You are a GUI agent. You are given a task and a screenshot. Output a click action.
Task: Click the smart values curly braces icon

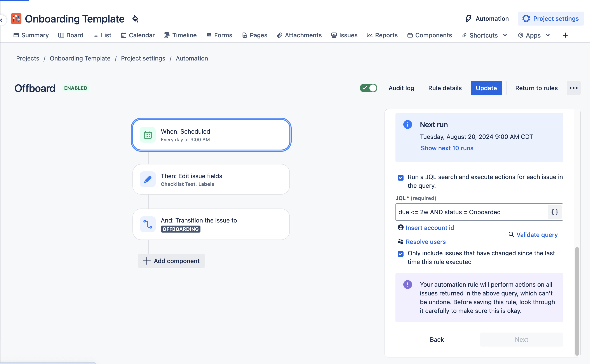[555, 212]
